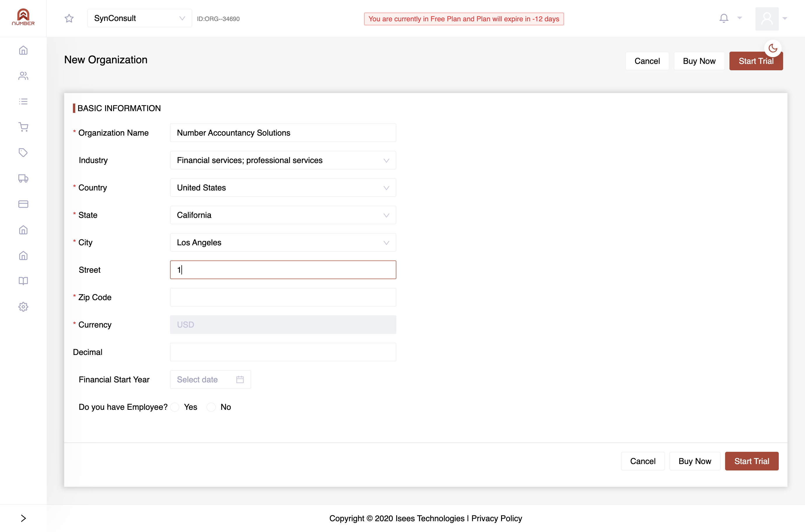Click the Zip Code input field

tap(283, 297)
